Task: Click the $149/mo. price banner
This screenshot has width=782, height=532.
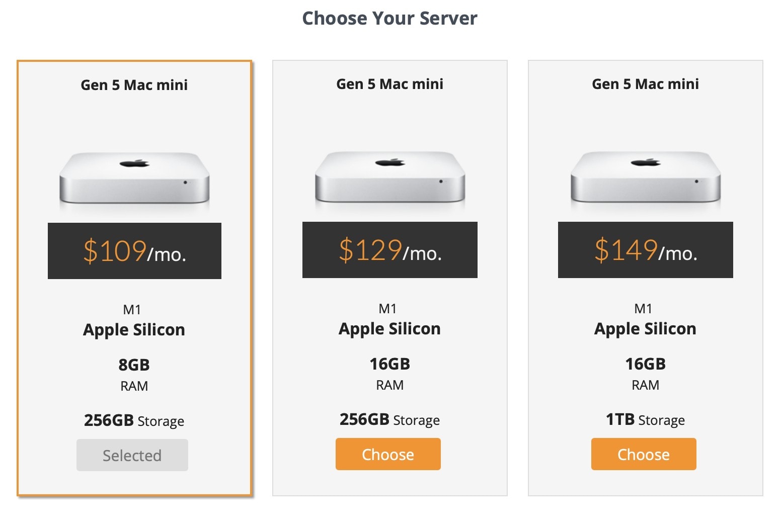Action: [646, 250]
